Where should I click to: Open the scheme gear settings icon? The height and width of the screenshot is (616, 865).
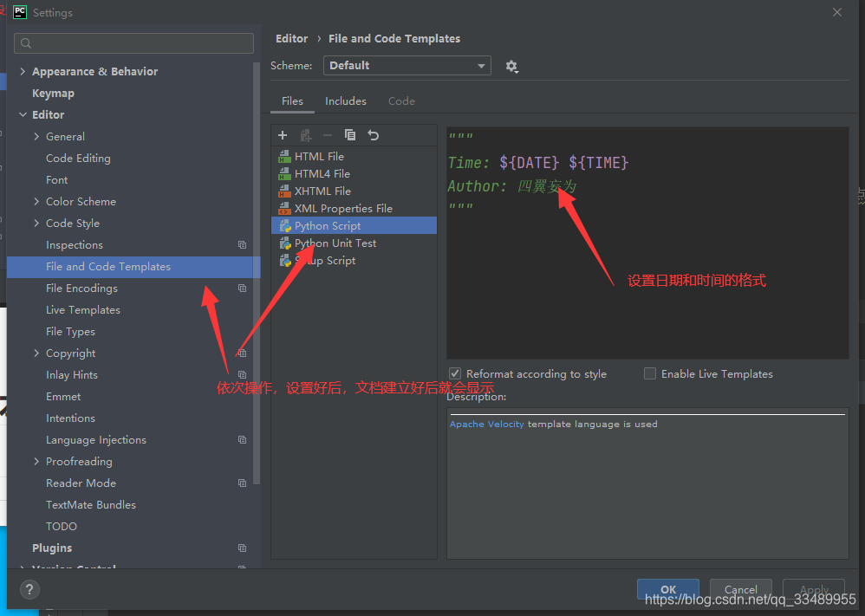pyautogui.click(x=511, y=67)
